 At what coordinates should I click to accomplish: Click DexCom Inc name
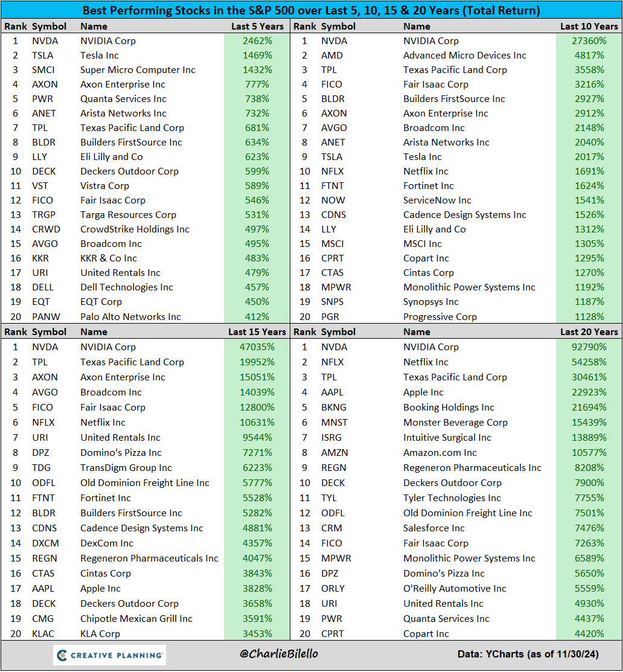point(107,543)
